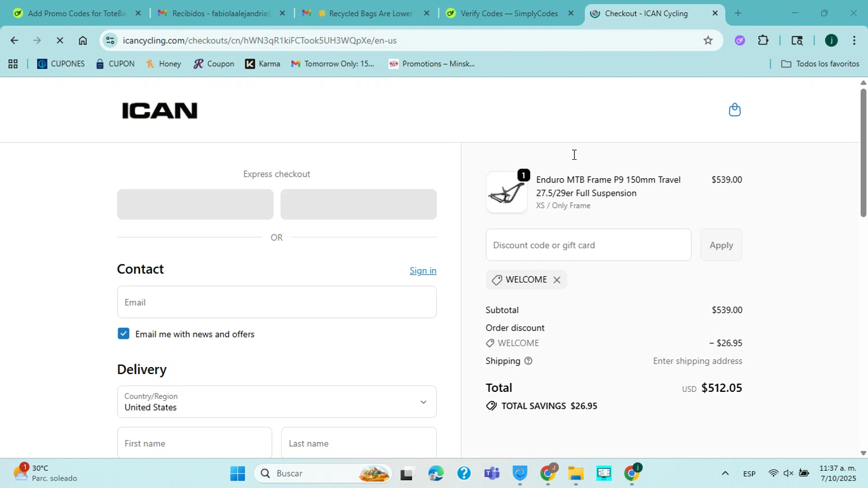Focus the First name field

click(194, 443)
